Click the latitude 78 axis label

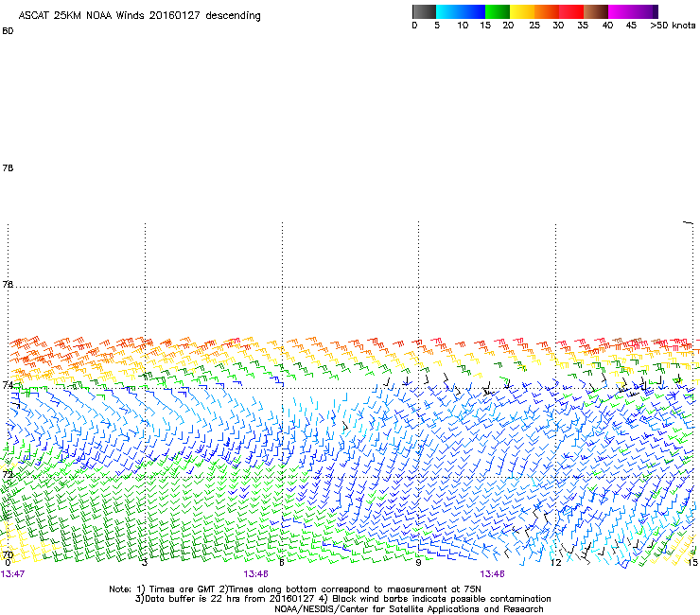pos(8,167)
